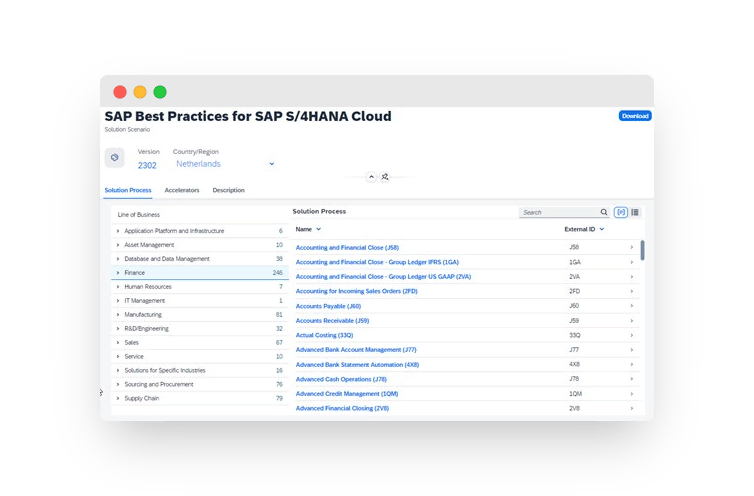Screen dimensions: 754x496
Task: Click navigation arrow in the J59 row
Action: [x=632, y=321]
